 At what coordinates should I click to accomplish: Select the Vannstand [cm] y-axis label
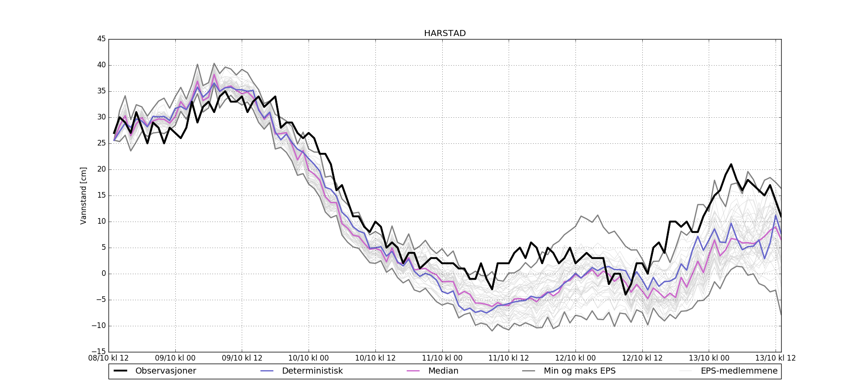coord(83,195)
